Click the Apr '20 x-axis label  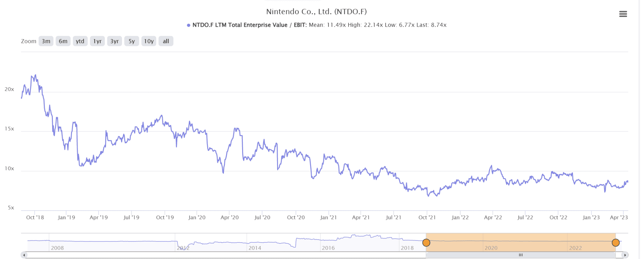(230, 217)
